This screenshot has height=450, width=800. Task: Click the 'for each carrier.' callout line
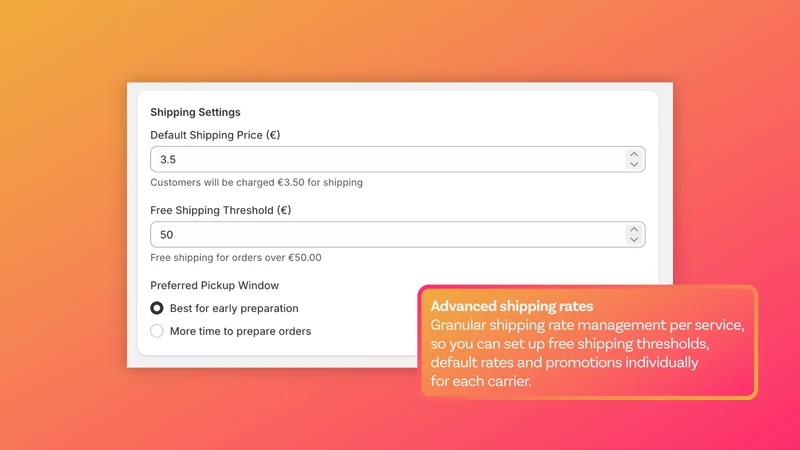[x=481, y=381]
